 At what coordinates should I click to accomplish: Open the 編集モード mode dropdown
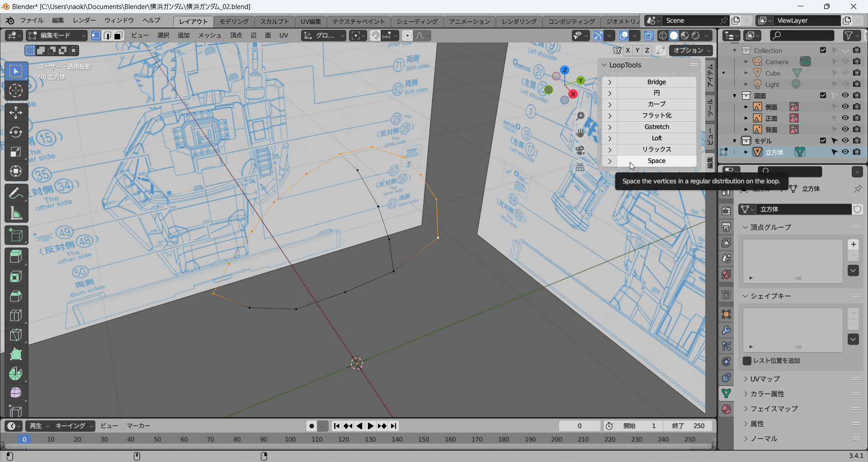pos(57,36)
